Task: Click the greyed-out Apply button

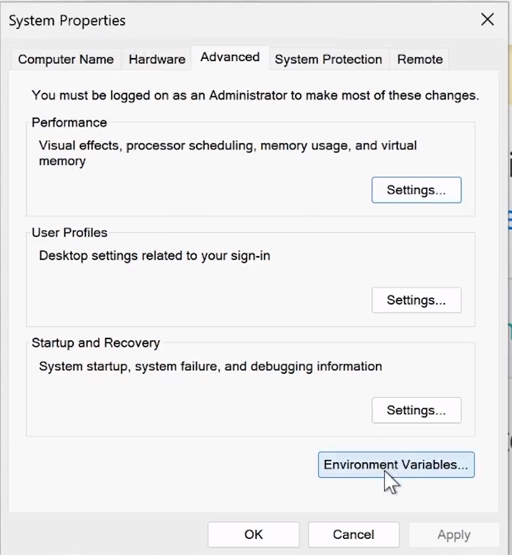Action: [x=454, y=534]
